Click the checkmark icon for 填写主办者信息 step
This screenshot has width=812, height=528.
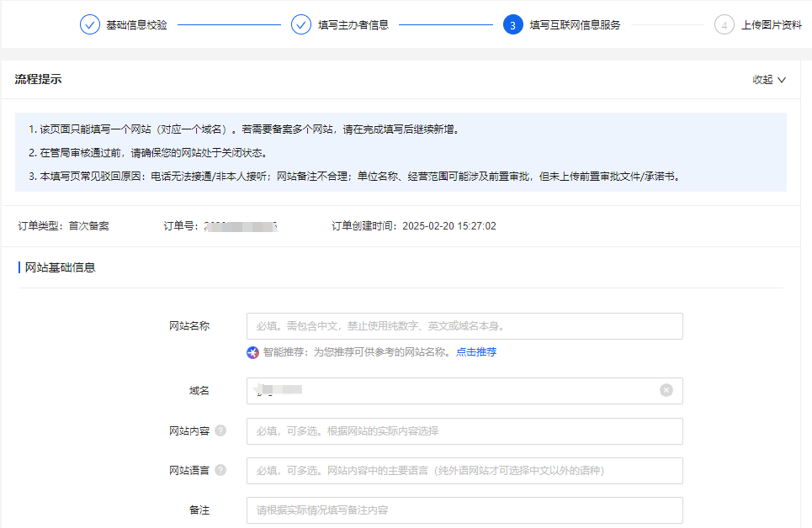pyautogui.click(x=301, y=24)
